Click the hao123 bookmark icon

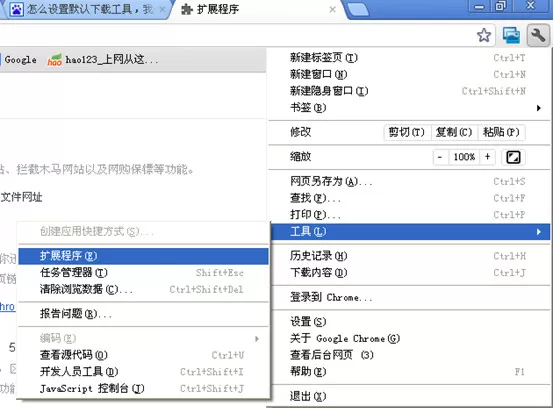[x=54, y=60]
